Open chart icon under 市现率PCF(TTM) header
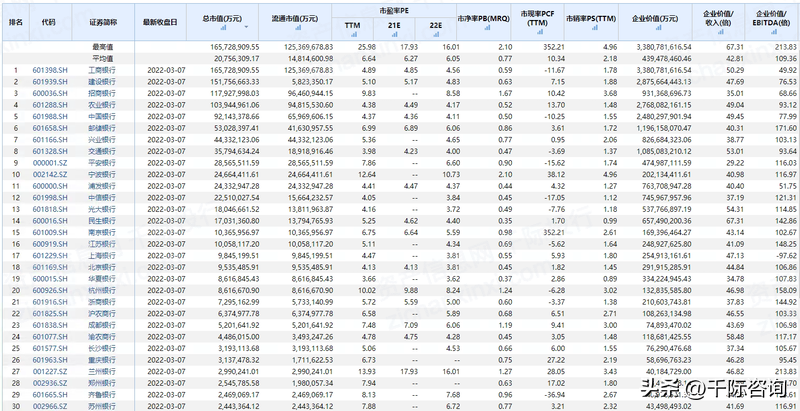This screenshot has width=800, height=411. click(x=539, y=31)
